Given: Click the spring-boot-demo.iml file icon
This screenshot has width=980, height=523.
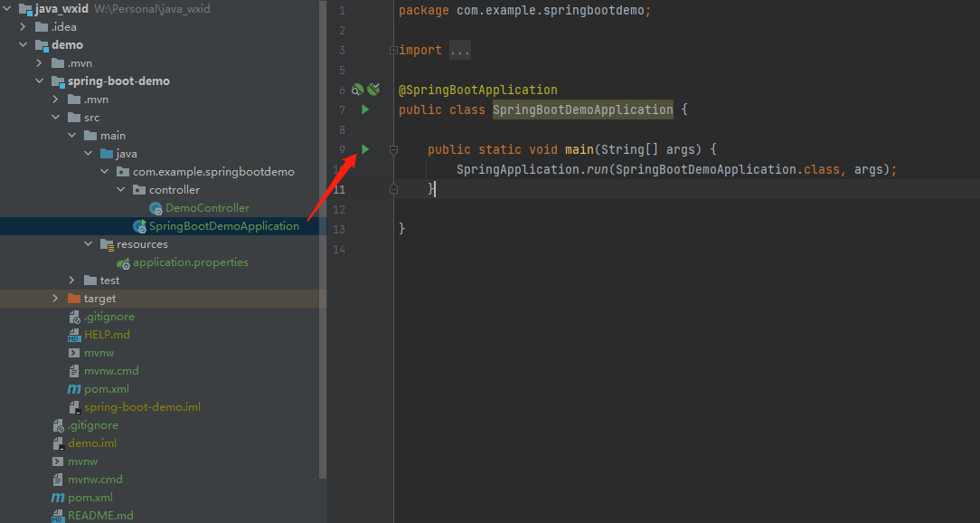Looking at the screenshot, I should [74, 407].
